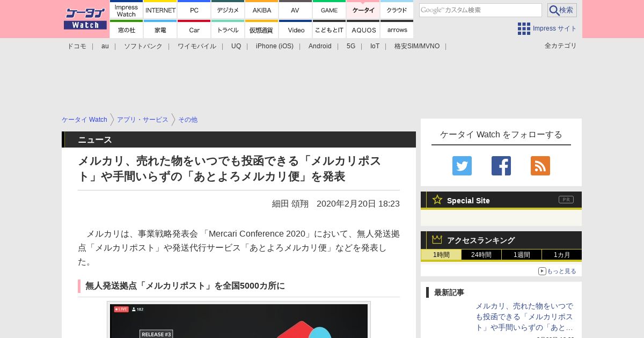Open the トラベル site tab

228,30
